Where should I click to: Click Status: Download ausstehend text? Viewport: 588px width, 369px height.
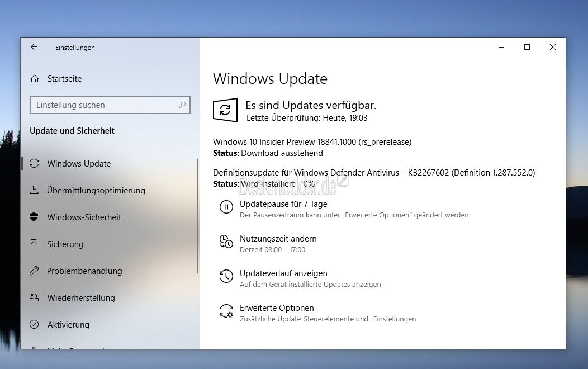(x=268, y=153)
